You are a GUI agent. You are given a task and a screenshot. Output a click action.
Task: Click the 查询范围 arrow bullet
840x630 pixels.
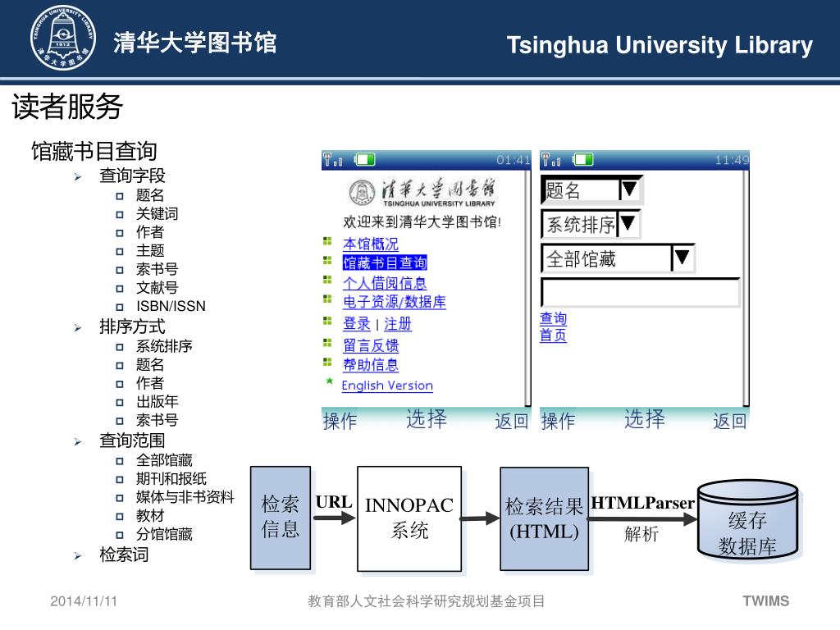[x=78, y=442]
